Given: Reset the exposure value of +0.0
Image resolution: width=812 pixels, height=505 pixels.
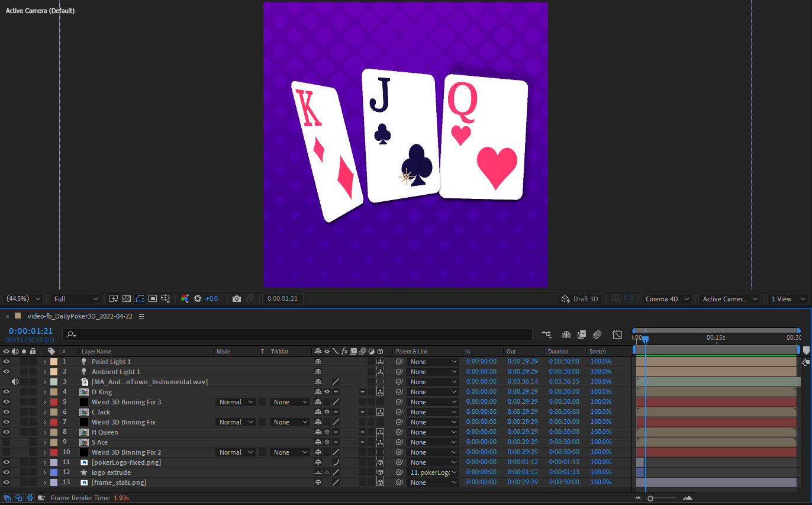Looking at the screenshot, I should coord(198,298).
